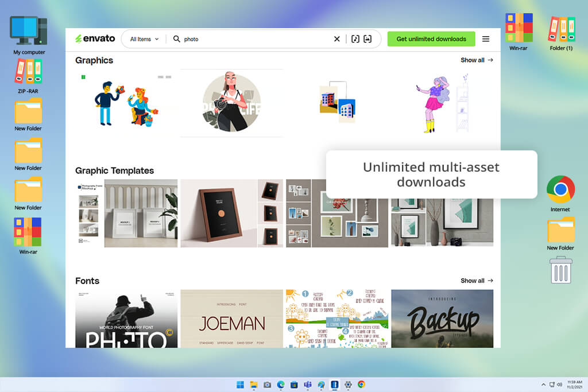Open the colorful balloon app next to Teams
588x392 pixels.
321,385
